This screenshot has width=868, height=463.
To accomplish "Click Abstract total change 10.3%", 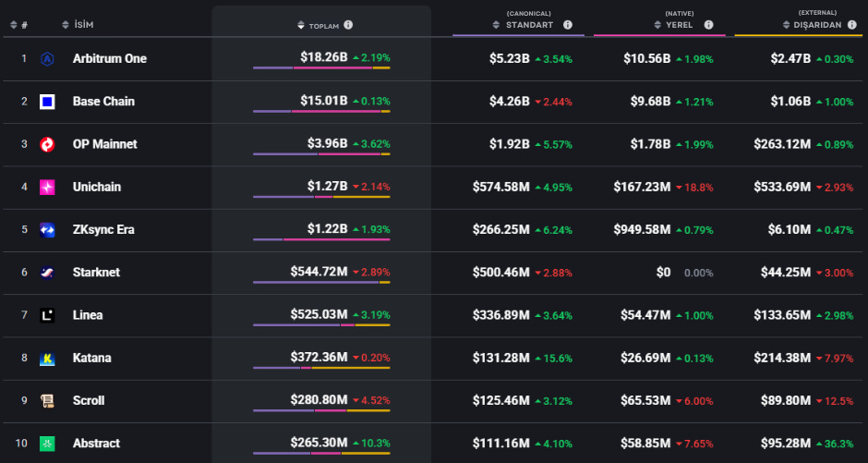I will tap(371, 443).
